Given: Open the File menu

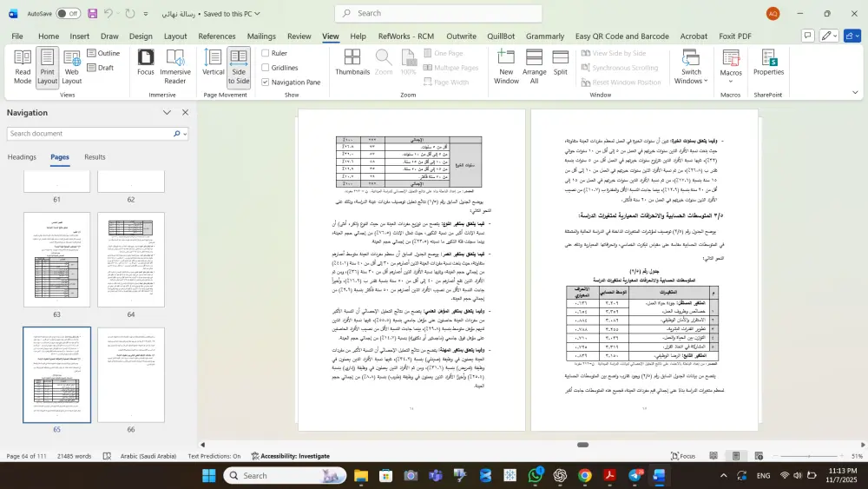Looking at the screenshot, I should point(17,36).
